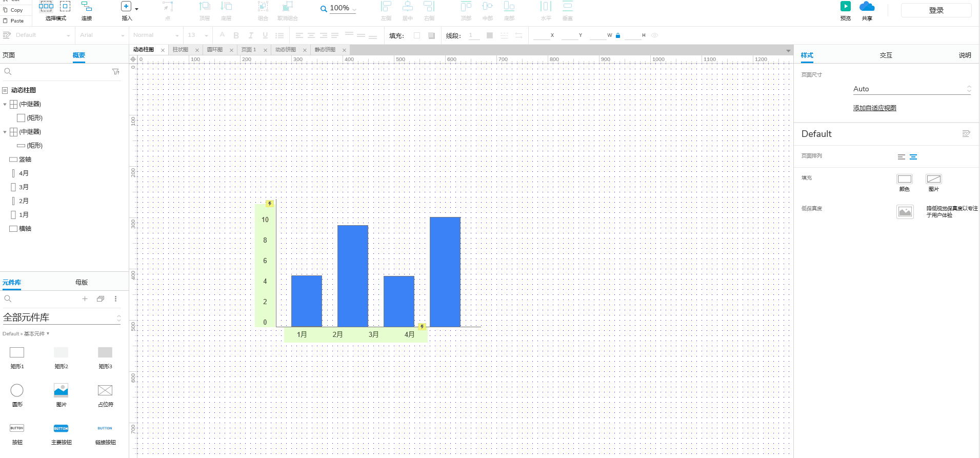Set page alignment to center
Viewport: 980px width, 458px height.
pyautogui.click(x=913, y=157)
